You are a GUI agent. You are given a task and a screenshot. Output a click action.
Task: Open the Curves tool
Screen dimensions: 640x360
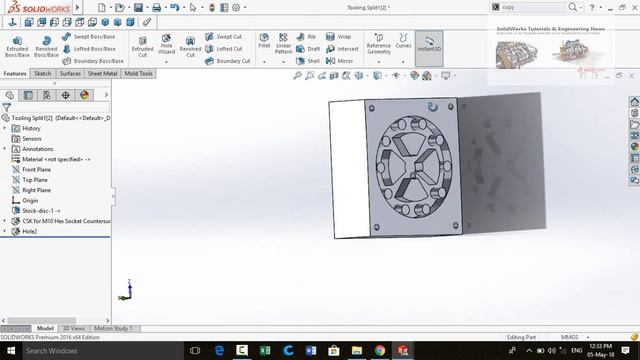pyautogui.click(x=403, y=41)
